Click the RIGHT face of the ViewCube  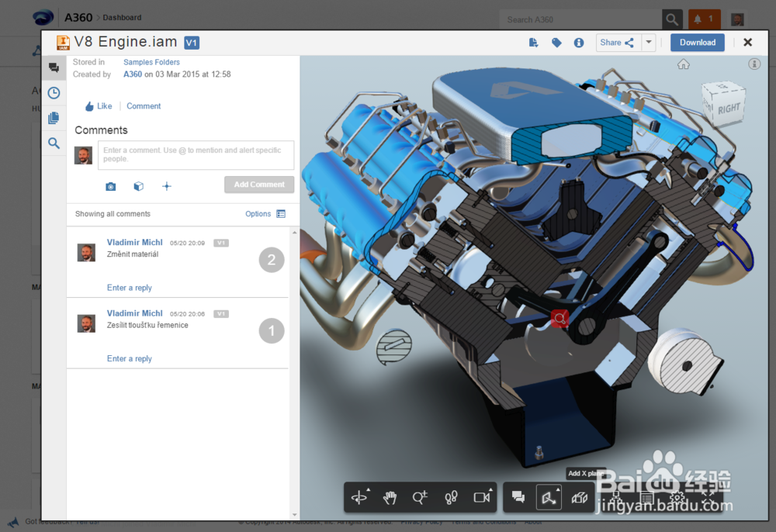click(729, 109)
